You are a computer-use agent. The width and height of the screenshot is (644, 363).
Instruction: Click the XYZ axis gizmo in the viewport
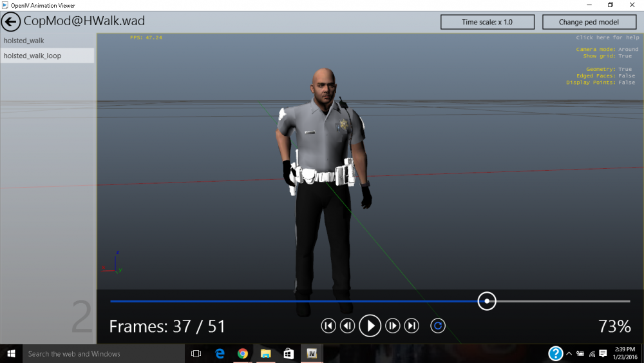(112, 262)
